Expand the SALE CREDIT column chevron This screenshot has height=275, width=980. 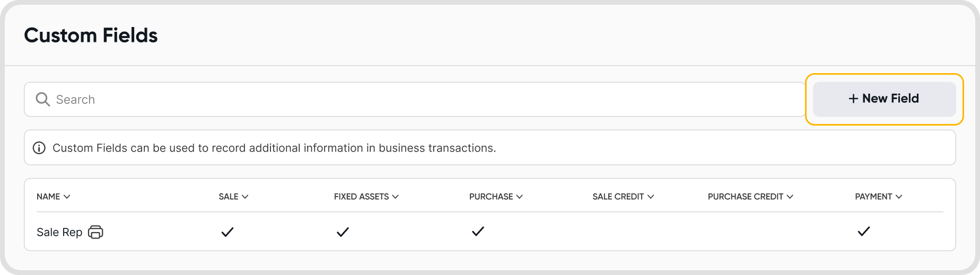click(651, 197)
